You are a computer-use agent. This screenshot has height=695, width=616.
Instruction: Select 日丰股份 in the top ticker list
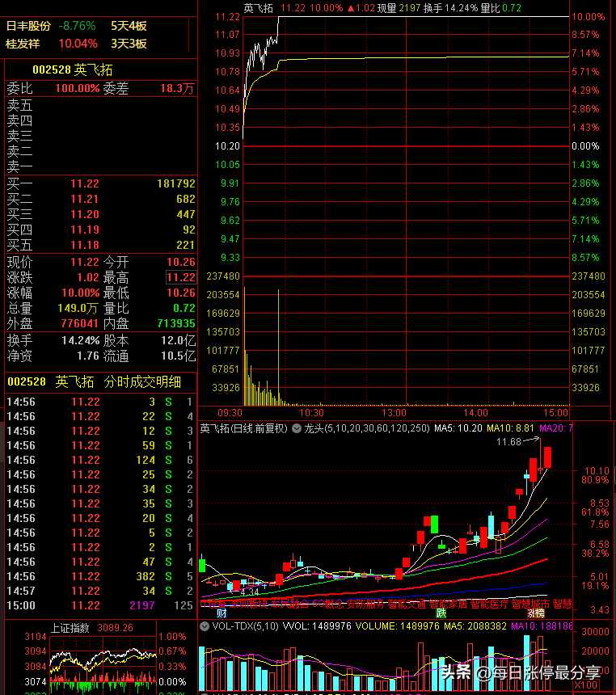tap(28, 26)
